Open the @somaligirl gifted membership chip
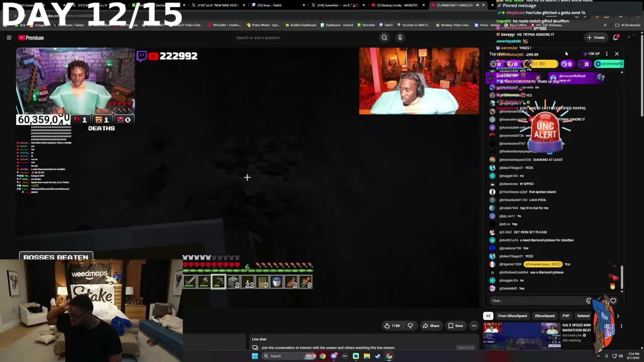The image size is (644, 362). (x=609, y=64)
